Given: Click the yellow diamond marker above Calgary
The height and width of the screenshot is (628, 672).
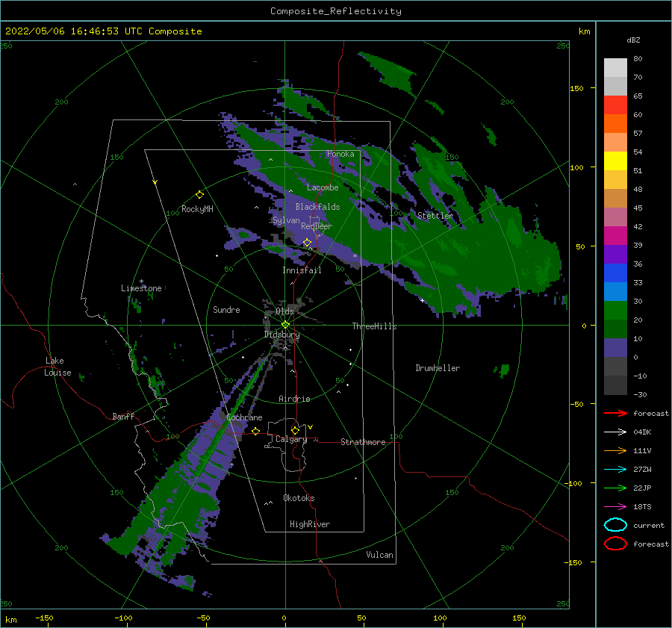Looking at the screenshot, I should 295,430.
